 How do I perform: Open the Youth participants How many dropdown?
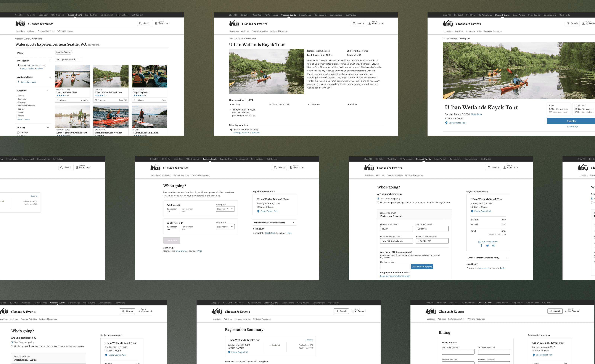[x=225, y=227]
